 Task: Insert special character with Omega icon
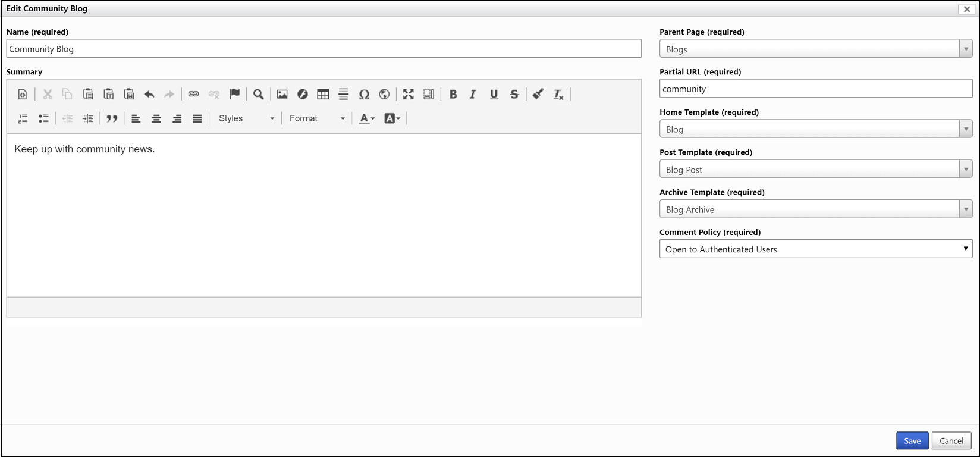click(364, 94)
